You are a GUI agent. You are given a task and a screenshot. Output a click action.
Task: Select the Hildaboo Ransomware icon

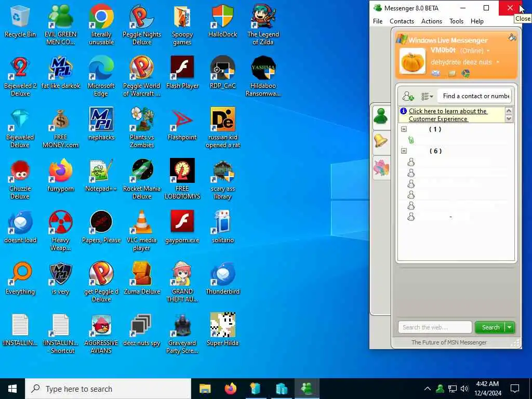tap(263, 76)
